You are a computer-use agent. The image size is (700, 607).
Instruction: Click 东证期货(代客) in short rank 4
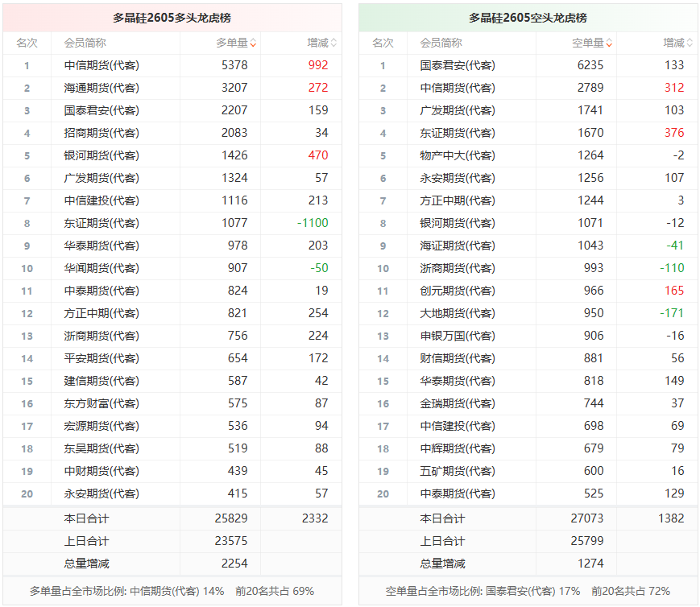point(458,133)
